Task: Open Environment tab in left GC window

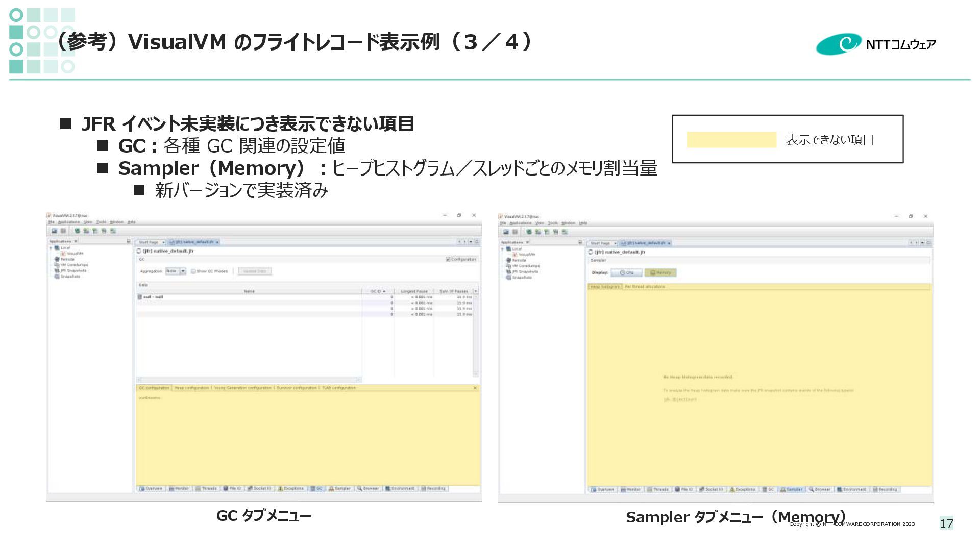Action: click(400, 489)
